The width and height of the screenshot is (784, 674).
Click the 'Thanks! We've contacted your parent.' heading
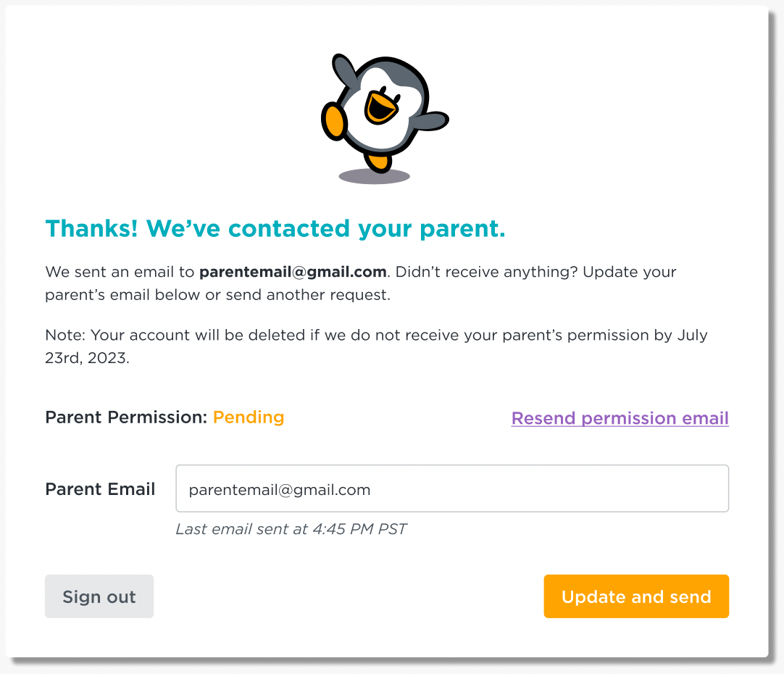[x=275, y=228]
